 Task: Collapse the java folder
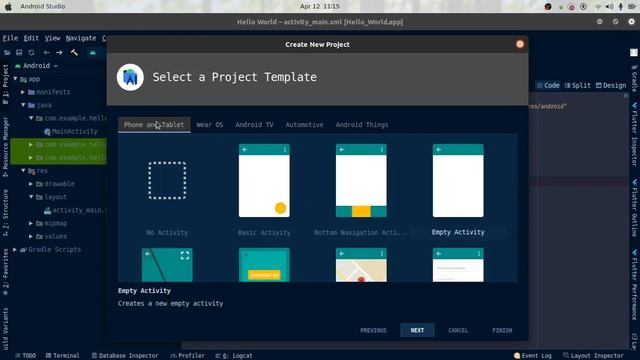point(23,105)
